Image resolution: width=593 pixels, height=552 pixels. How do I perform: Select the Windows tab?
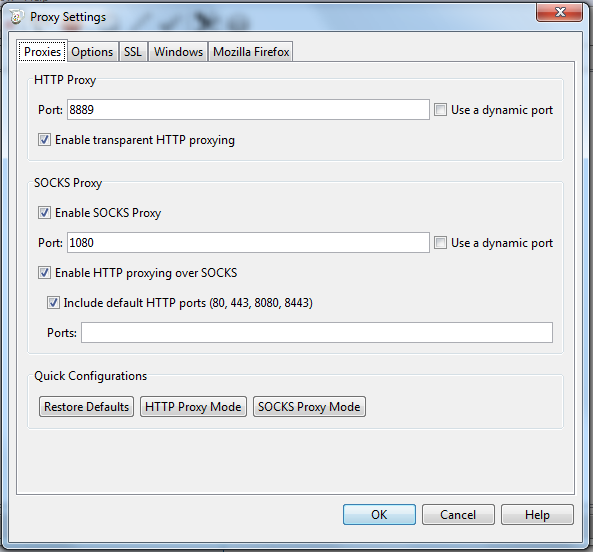click(x=178, y=52)
